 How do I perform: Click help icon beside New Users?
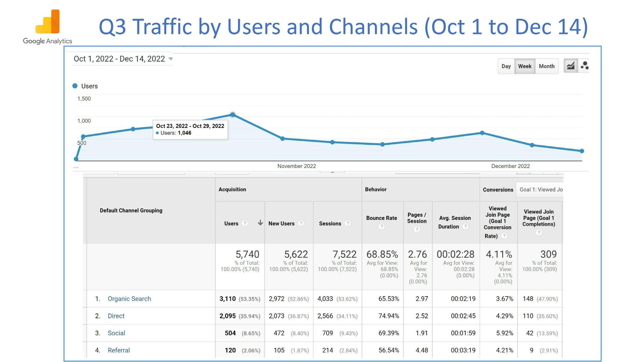point(301,223)
